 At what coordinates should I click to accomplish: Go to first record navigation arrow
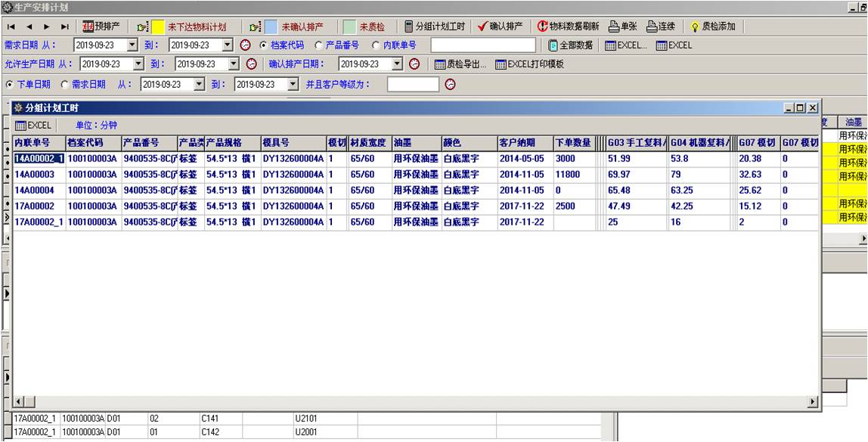coord(11,26)
